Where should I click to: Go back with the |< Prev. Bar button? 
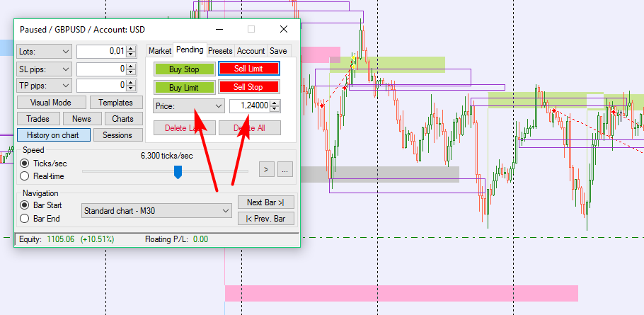pos(265,219)
